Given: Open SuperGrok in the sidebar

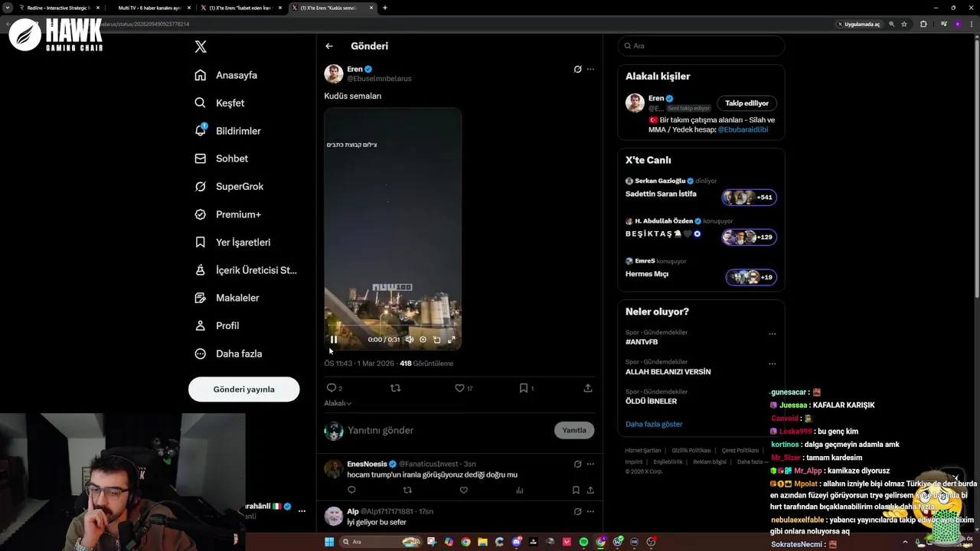Looking at the screenshot, I should [229, 186].
